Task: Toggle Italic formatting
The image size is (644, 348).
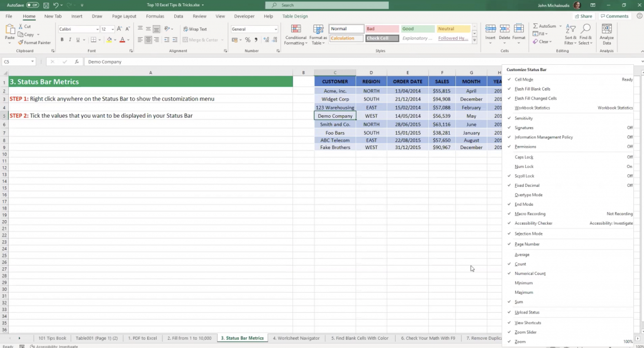Action: click(x=70, y=40)
